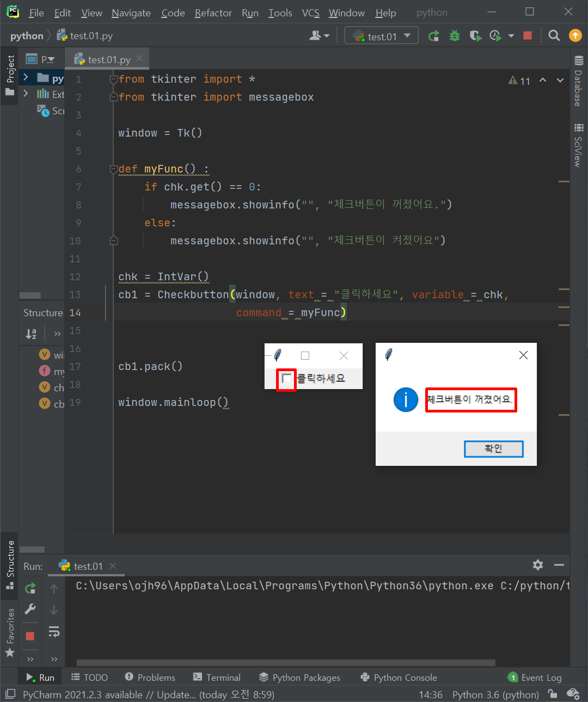This screenshot has width=588, height=702.
Task: Open the Run tool window button
Action: coord(40,678)
